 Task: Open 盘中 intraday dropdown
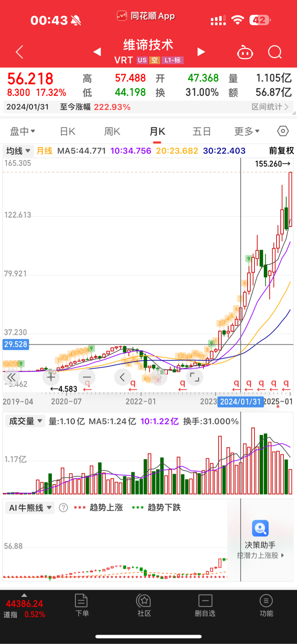coord(22,132)
